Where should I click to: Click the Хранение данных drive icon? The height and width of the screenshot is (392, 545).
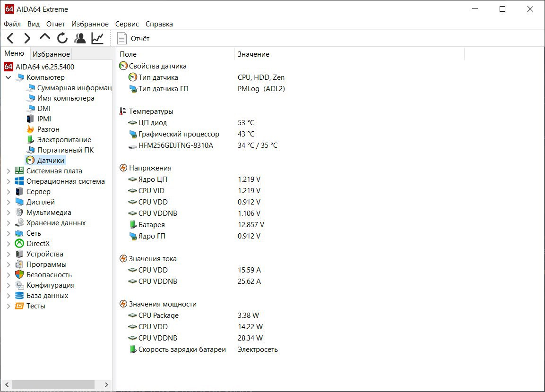[19, 222]
